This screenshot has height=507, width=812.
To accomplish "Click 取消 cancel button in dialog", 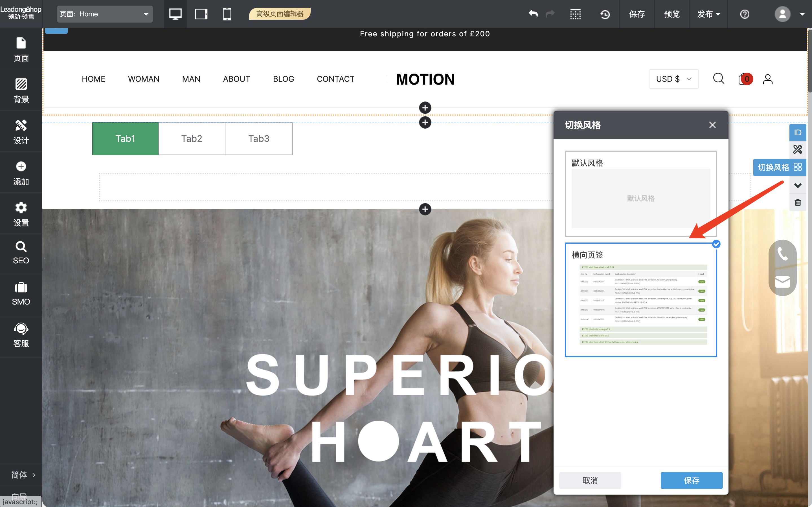I will click(x=590, y=480).
